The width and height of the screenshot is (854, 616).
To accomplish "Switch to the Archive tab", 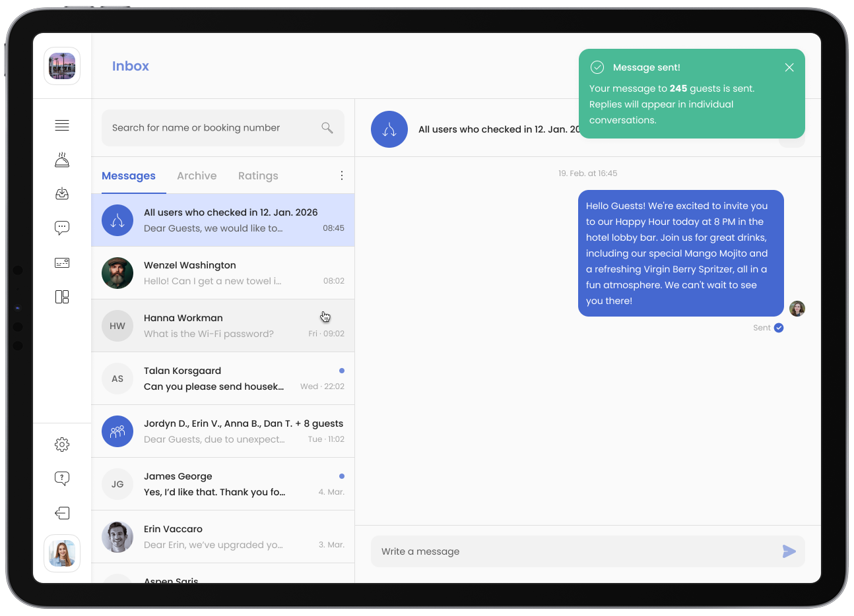I will click(197, 175).
